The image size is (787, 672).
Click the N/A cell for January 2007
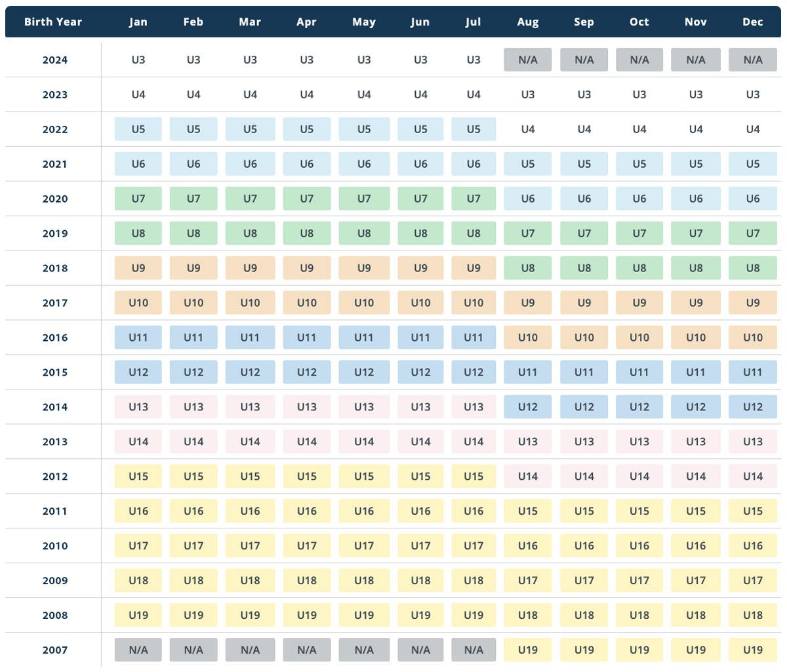(138, 650)
